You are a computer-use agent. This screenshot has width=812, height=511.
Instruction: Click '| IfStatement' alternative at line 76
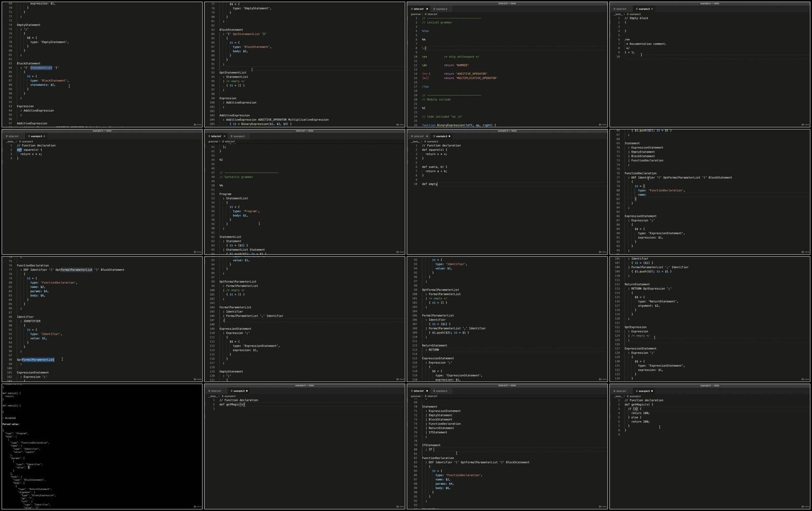[x=436, y=432]
